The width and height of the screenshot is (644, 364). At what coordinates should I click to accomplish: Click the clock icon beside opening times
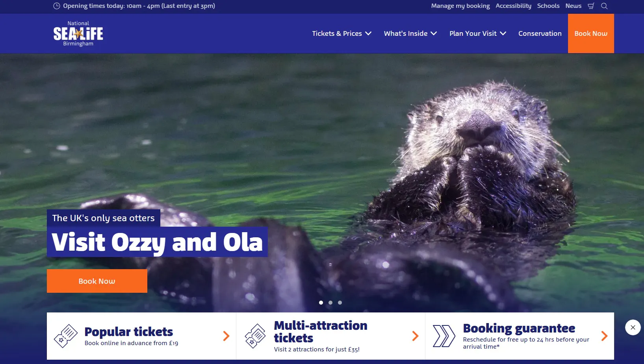(57, 6)
